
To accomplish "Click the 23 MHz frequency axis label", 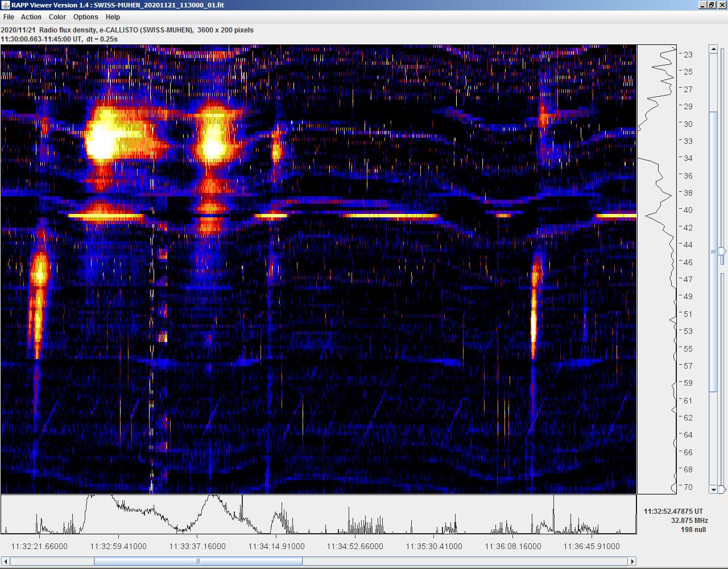I will [688, 55].
